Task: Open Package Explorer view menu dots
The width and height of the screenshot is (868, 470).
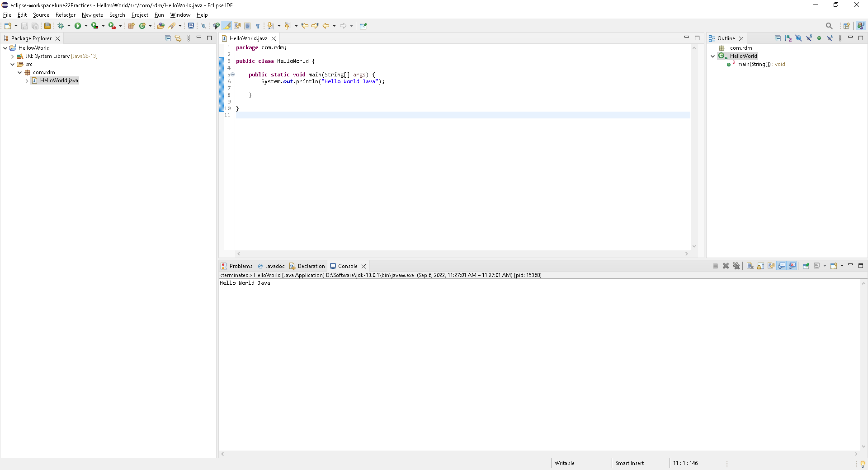Action: point(189,38)
